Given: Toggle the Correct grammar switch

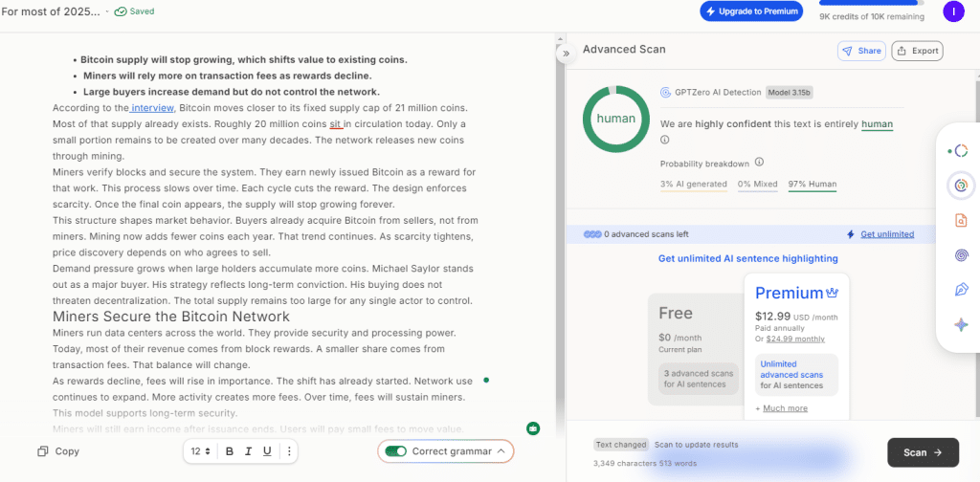Looking at the screenshot, I should coord(395,451).
